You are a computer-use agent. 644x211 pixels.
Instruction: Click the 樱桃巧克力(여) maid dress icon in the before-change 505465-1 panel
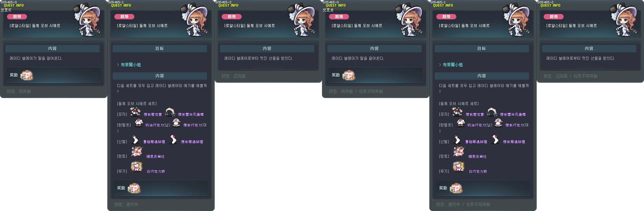(176, 123)
